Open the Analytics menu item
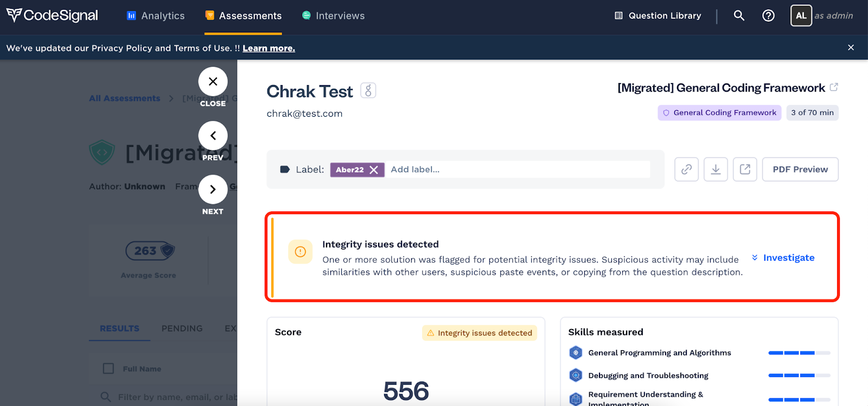The height and width of the screenshot is (406, 868). 156,16
